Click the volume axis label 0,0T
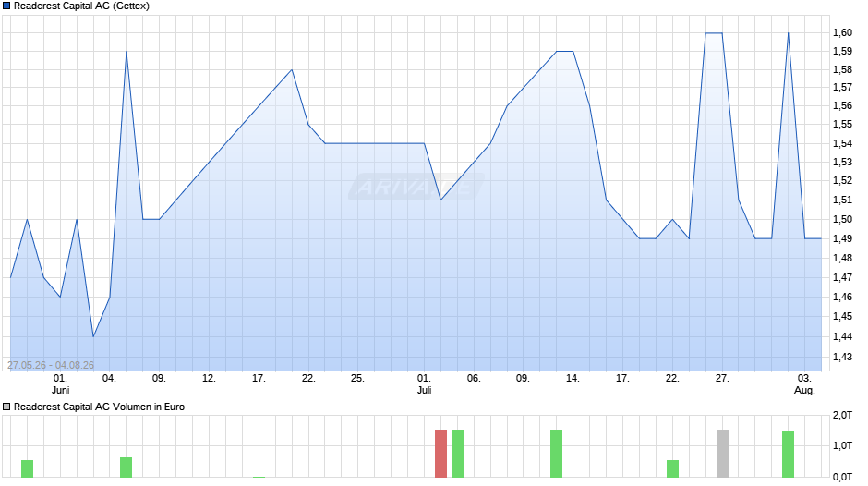This screenshot has width=868, height=486. point(842,477)
